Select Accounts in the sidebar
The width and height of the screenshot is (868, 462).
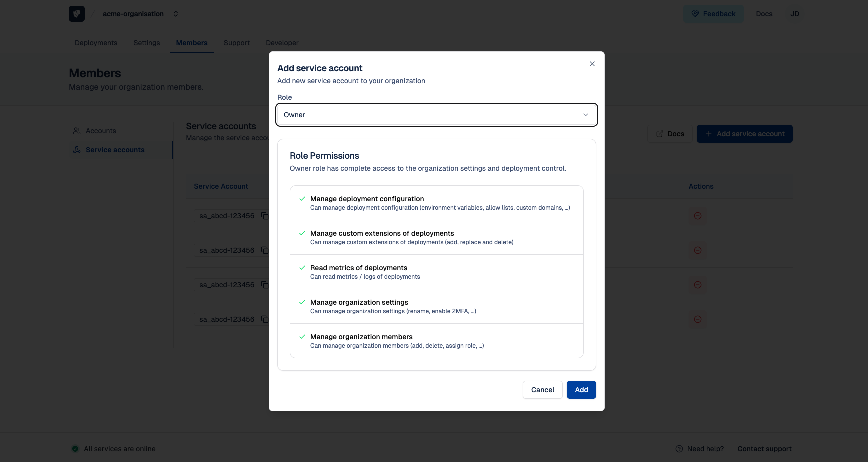(100, 131)
